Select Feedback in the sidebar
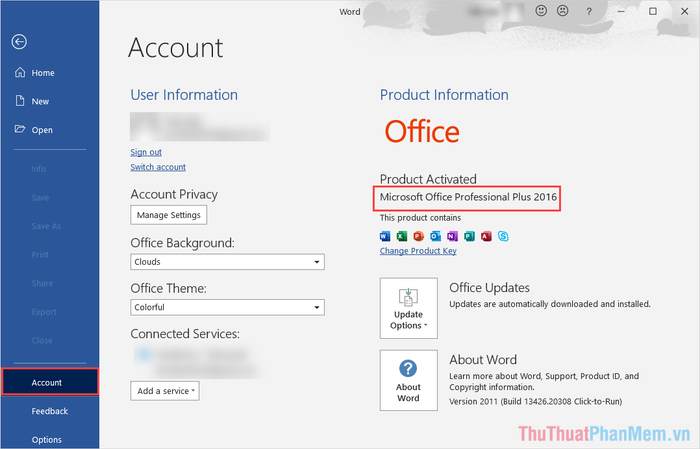Viewport: 700px width, 449px height. point(50,411)
